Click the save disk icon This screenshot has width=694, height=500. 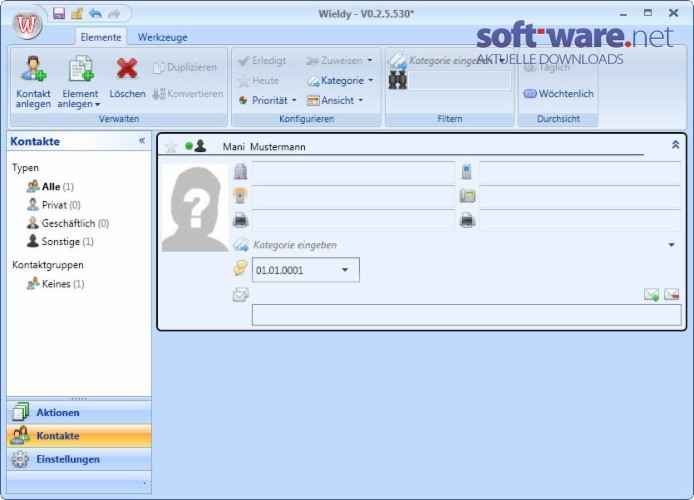coord(59,13)
